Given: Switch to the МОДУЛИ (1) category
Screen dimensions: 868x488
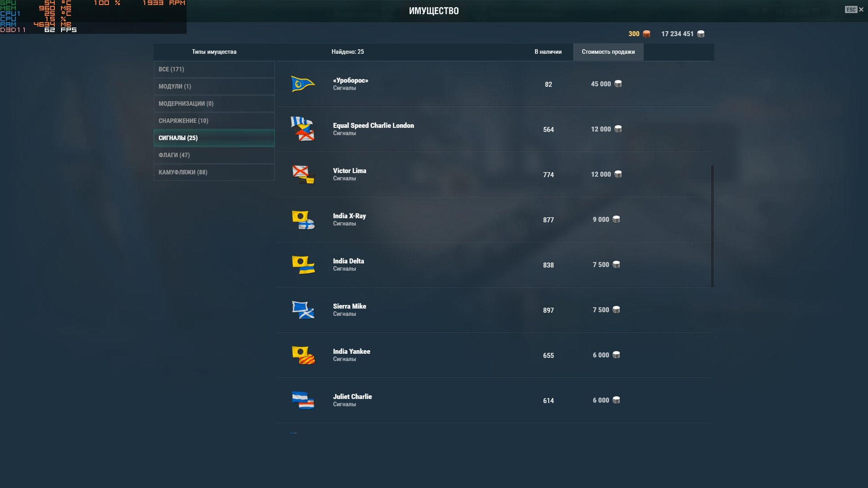Looking at the screenshot, I should 214,86.
